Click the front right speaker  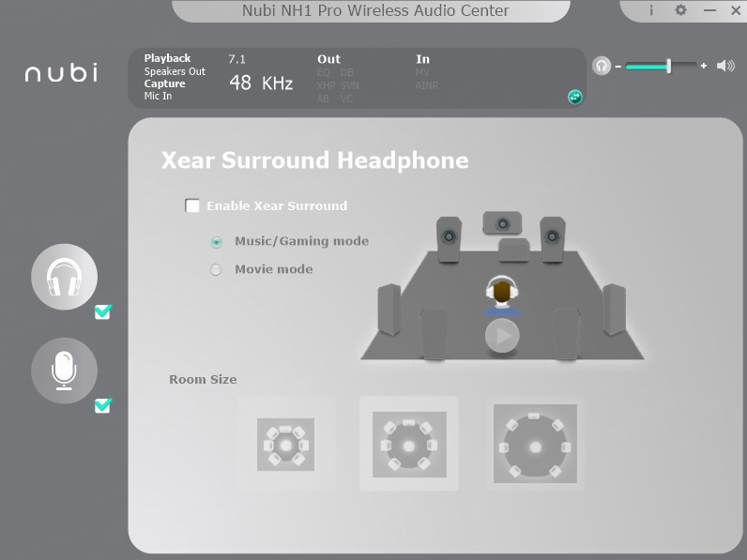click(553, 239)
